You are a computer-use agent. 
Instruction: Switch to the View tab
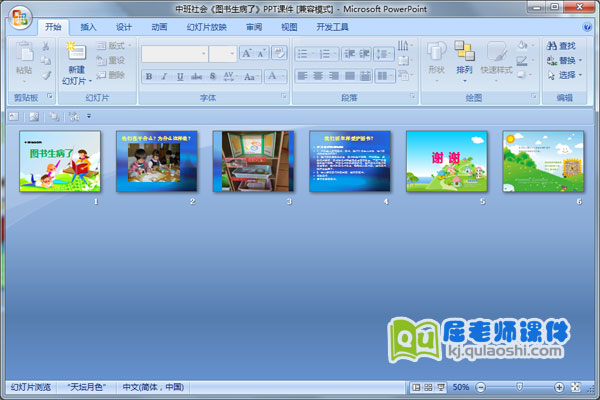[289, 27]
